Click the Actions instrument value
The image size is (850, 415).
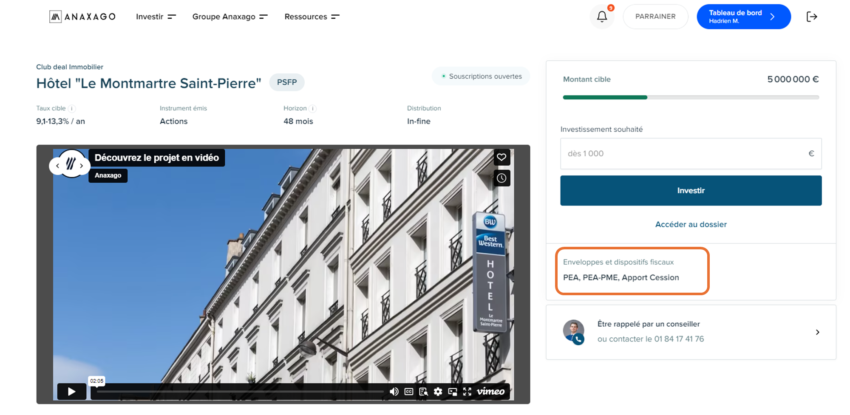coord(173,121)
